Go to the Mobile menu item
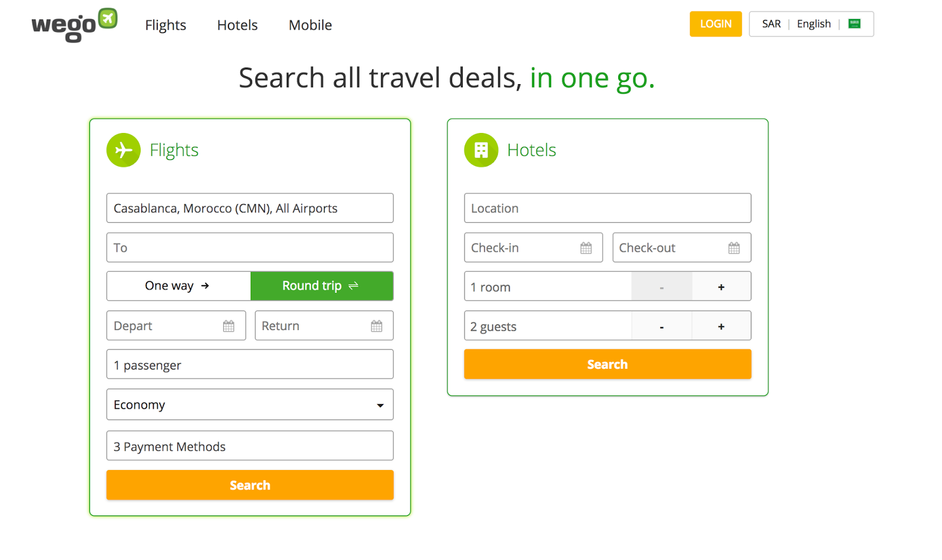The height and width of the screenshot is (560, 942). pyautogui.click(x=310, y=25)
